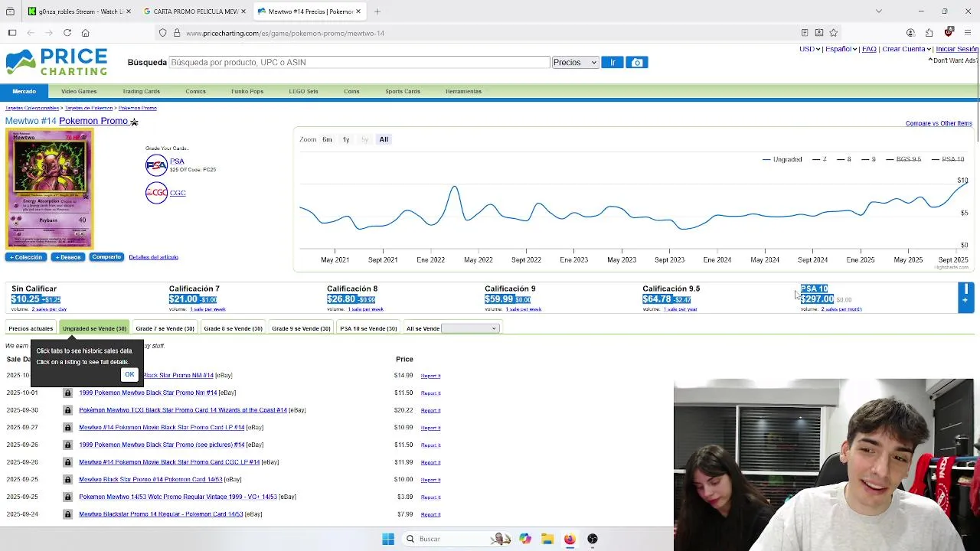Screen dimensions: 980x551
Task: Click the camera photo search icon
Action: point(637,63)
